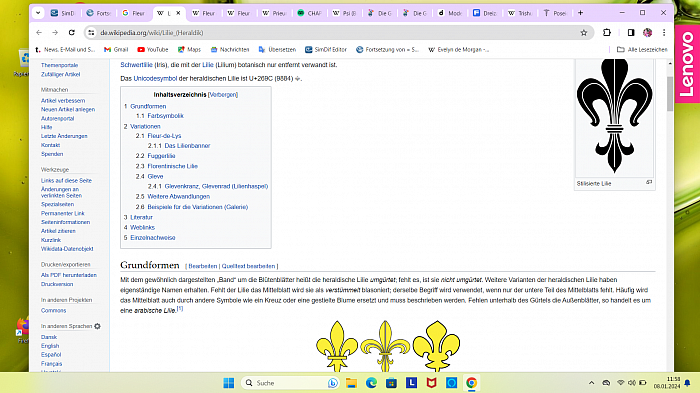This screenshot has height=393, width=700.
Task: Open the Bing chat icon in search box
Action: [x=333, y=383]
